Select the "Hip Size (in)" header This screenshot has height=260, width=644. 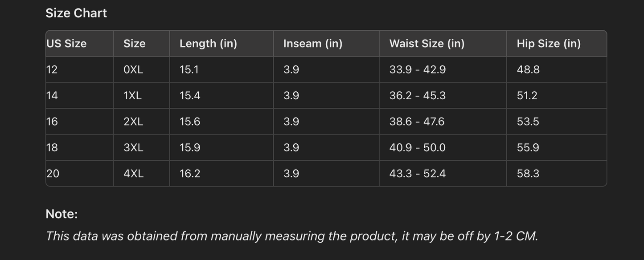pyautogui.click(x=549, y=44)
